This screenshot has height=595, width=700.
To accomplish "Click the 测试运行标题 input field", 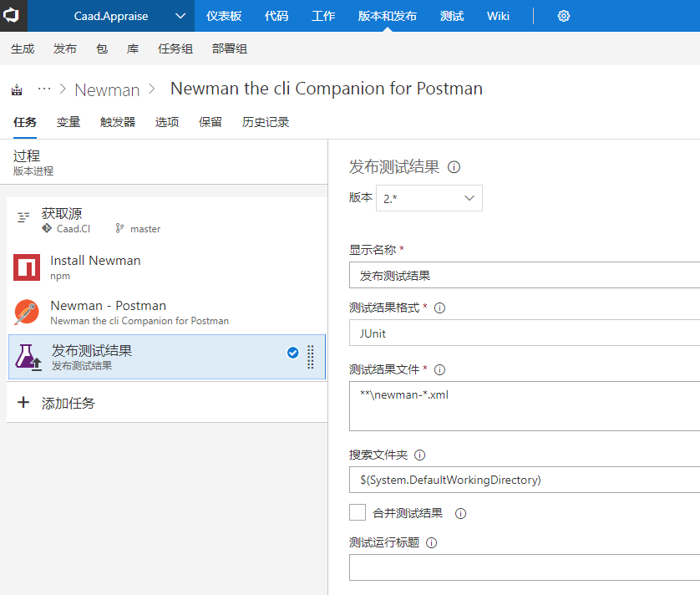I will point(524,567).
